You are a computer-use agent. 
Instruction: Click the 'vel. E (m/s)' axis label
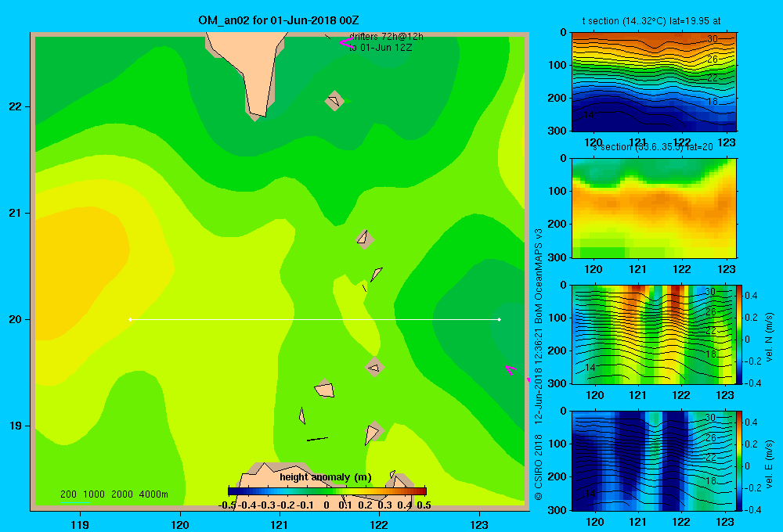(x=769, y=464)
